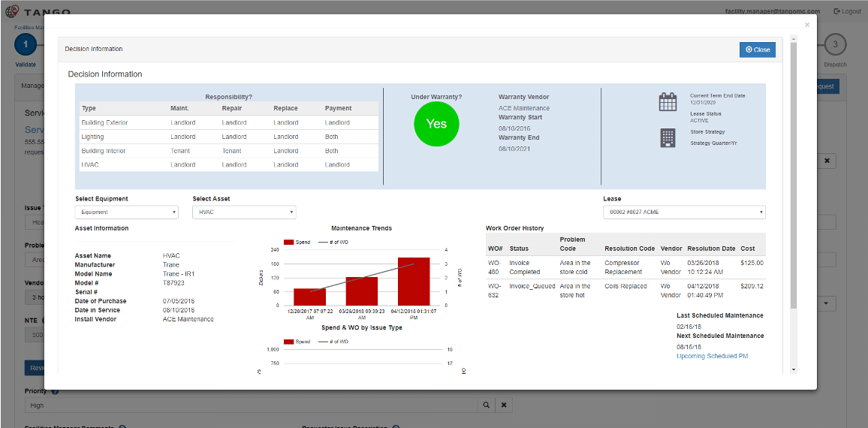The height and width of the screenshot is (428, 868).
Task: Click the green Yes warranty indicator
Action: [436, 124]
